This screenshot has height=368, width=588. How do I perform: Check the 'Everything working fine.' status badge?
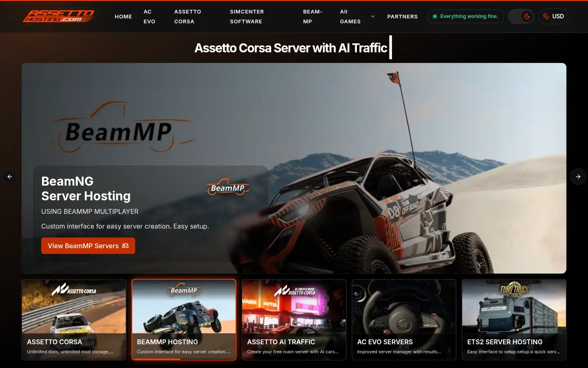[465, 16]
